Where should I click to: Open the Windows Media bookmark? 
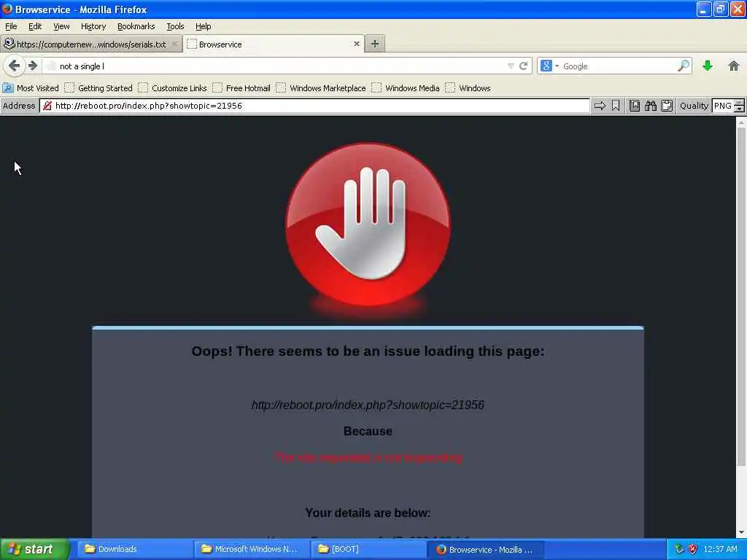(406, 88)
